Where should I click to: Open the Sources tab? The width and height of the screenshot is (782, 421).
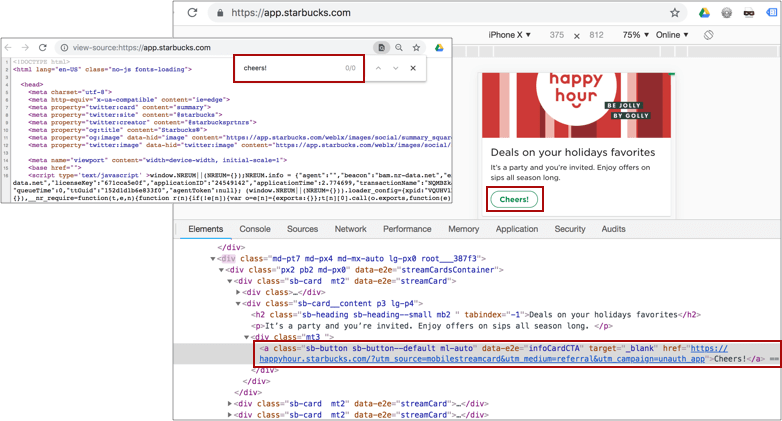point(302,229)
